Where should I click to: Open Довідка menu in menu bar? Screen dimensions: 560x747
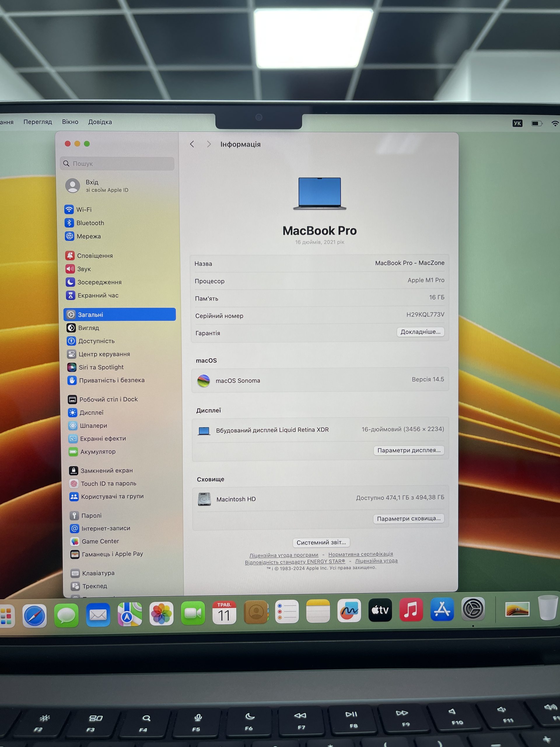point(100,122)
